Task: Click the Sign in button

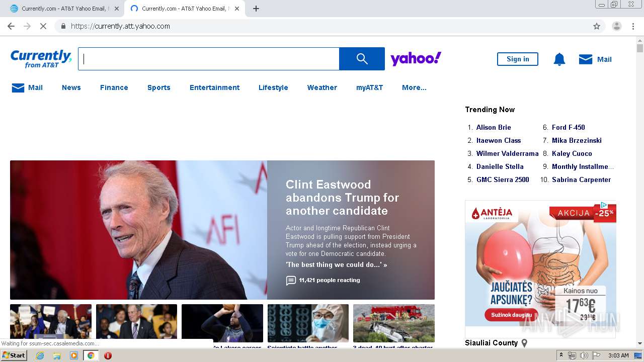Action: (x=518, y=59)
